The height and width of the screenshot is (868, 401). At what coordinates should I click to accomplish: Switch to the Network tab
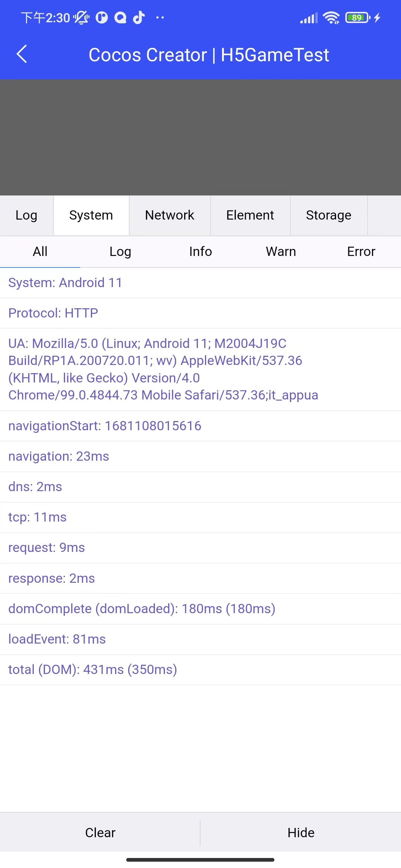tap(170, 215)
